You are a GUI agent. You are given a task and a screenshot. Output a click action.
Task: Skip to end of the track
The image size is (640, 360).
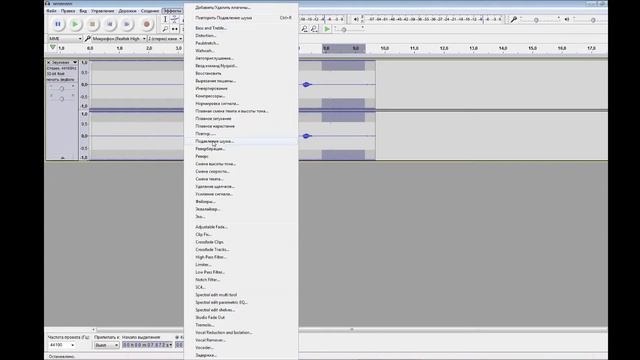click(127, 24)
